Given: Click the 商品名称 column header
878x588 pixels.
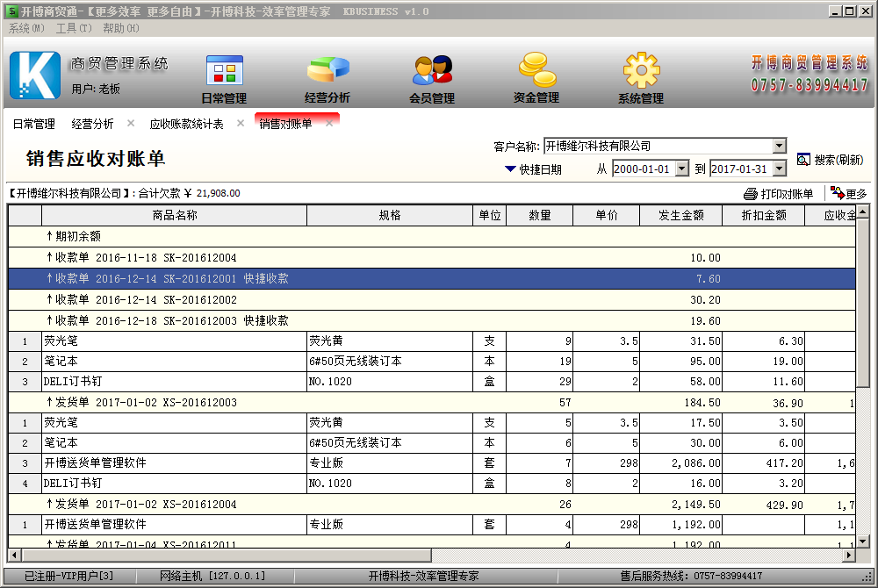Looking at the screenshot, I should [174, 215].
